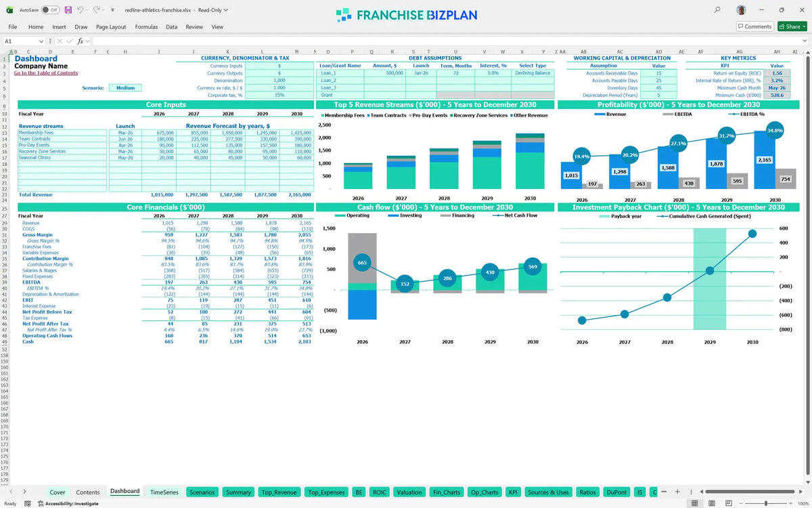The width and height of the screenshot is (812, 508).
Task: Click the Save icon in title bar
Action: [67, 10]
